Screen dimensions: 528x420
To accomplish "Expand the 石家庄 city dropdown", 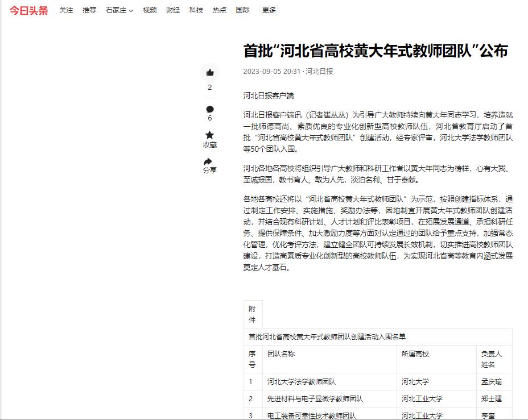I will pyautogui.click(x=119, y=10).
